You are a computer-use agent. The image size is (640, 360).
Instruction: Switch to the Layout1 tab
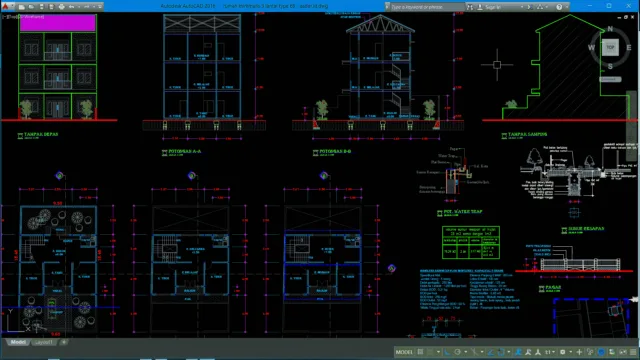[x=44, y=342]
